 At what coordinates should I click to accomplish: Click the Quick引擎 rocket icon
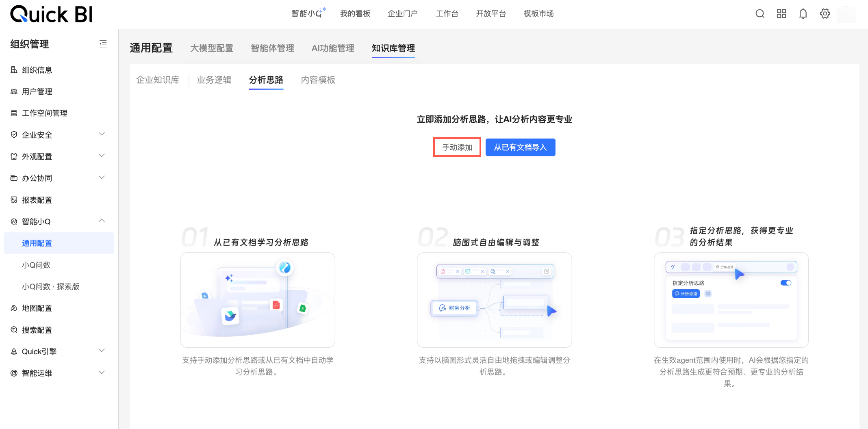[x=14, y=351]
